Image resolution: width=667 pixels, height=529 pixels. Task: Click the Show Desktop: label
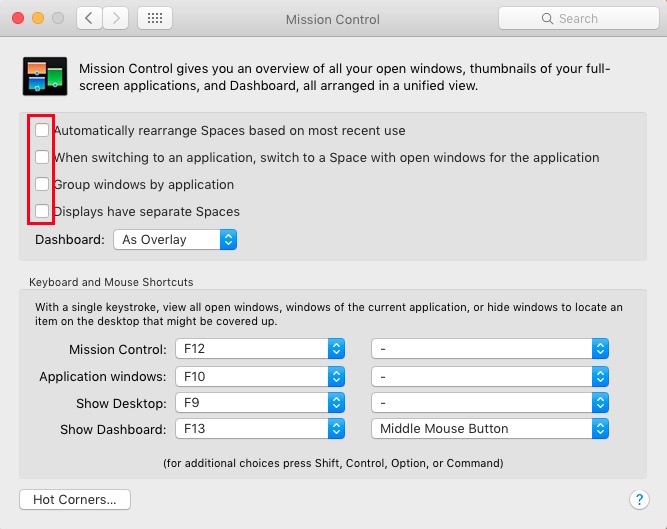[x=121, y=404]
